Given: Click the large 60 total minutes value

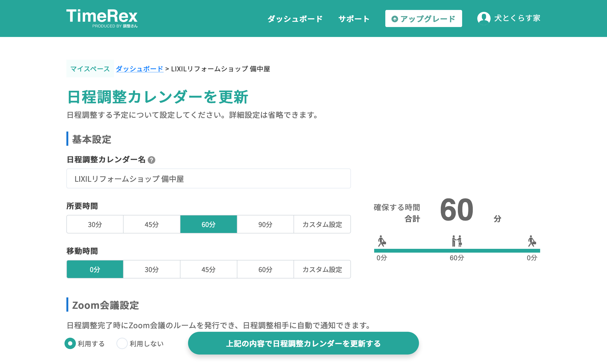Looking at the screenshot, I should [457, 210].
